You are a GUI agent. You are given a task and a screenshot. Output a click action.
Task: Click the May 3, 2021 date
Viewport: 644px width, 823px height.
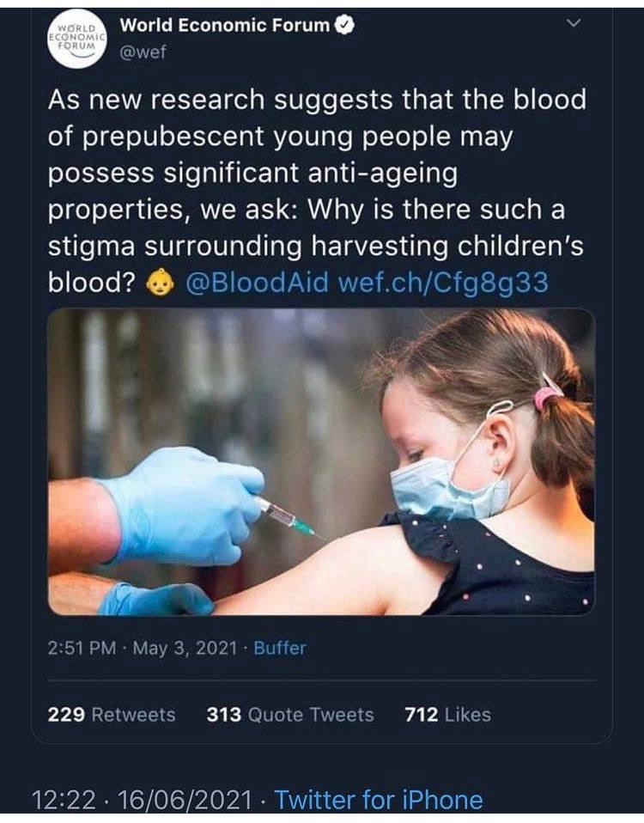[185, 649]
